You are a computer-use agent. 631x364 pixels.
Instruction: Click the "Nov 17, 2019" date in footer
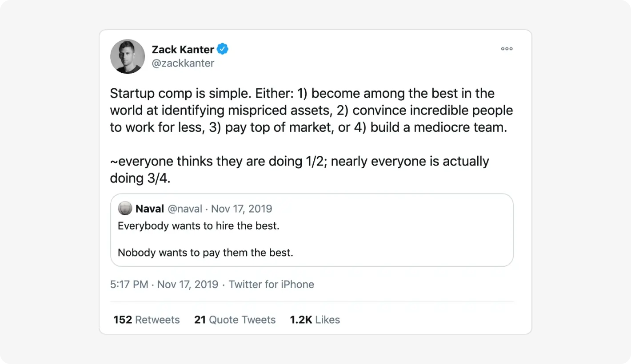coord(188,285)
